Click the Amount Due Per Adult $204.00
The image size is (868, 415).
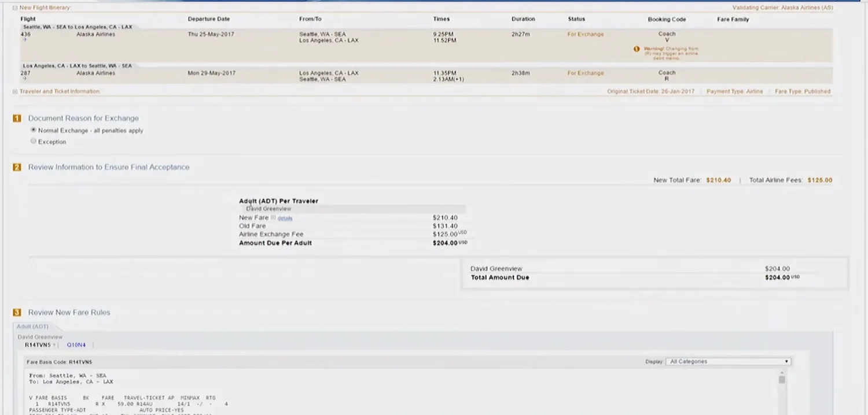[450, 243]
